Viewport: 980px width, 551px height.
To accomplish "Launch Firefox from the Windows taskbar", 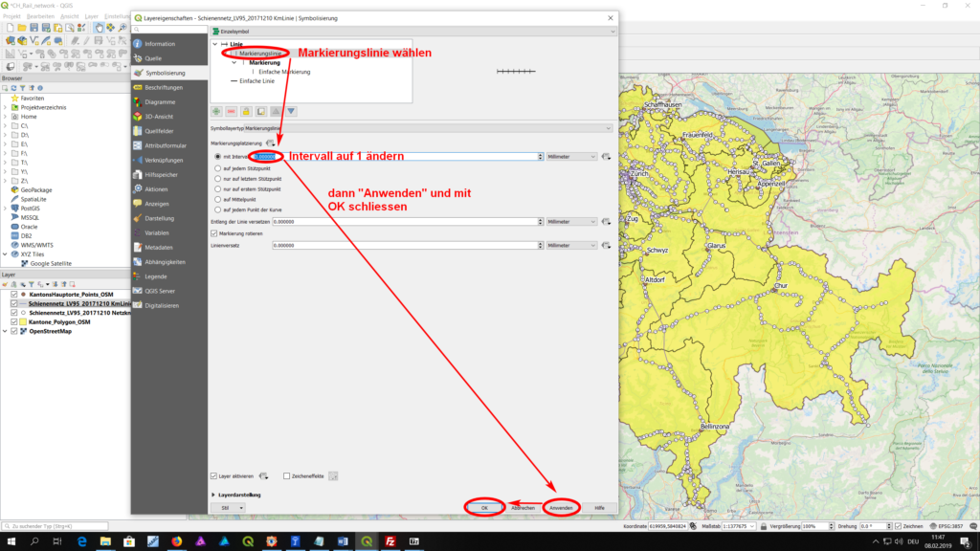I will tap(176, 541).
